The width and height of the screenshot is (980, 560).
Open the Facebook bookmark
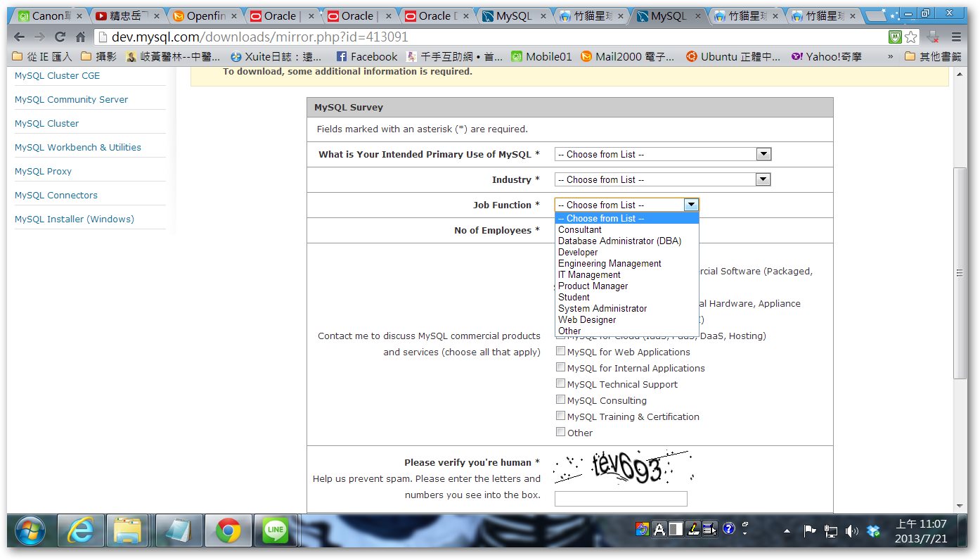click(x=367, y=56)
